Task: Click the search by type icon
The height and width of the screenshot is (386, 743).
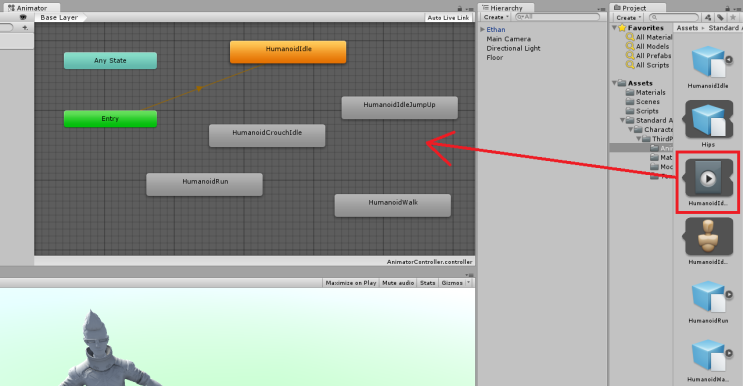Action: 708,18
